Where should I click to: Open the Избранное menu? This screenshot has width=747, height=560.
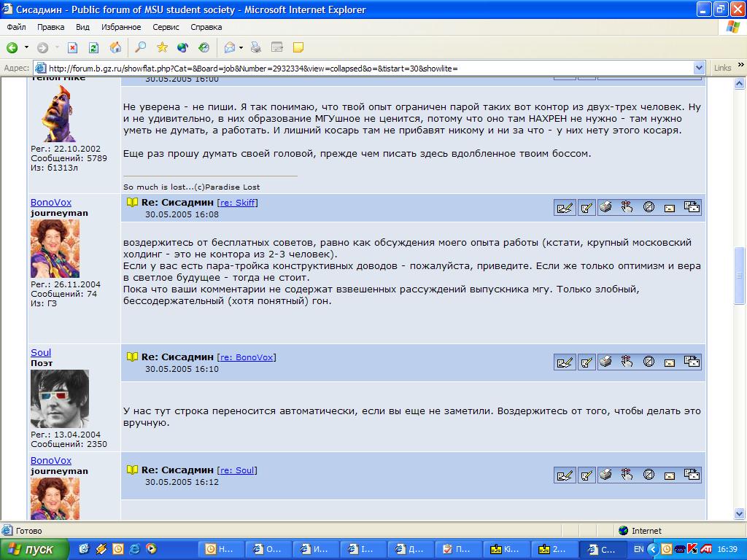[x=121, y=27]
